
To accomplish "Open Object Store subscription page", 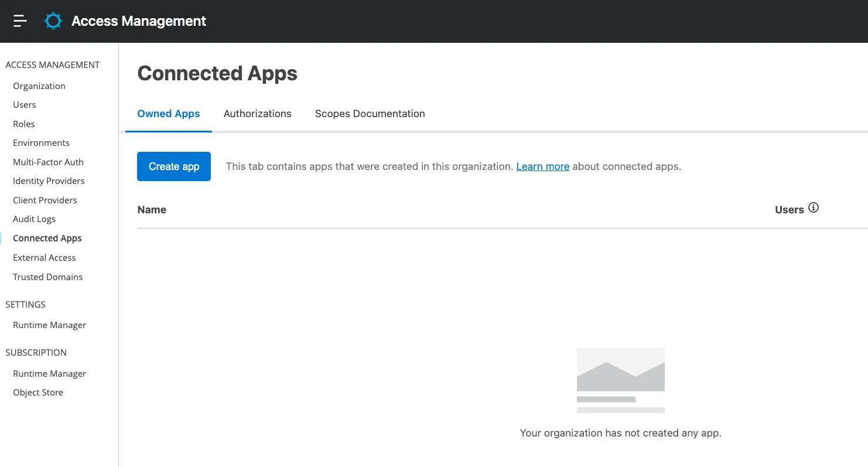I will pos(38,392).
